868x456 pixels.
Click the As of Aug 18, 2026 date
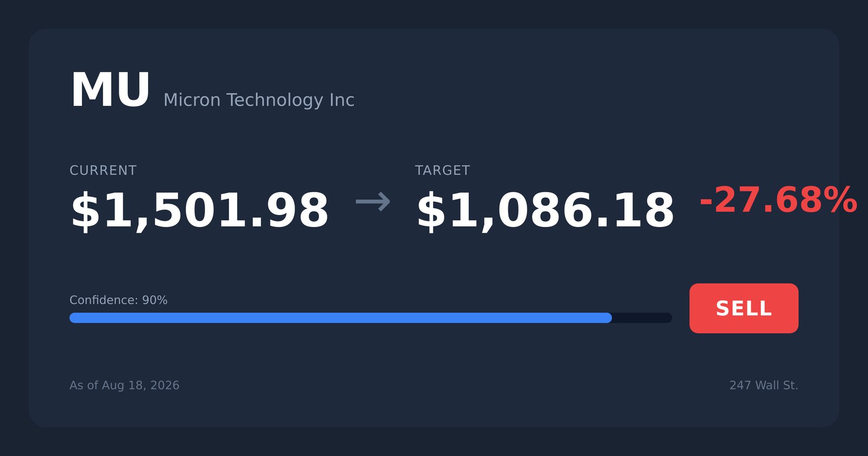(x=124, y=385)
